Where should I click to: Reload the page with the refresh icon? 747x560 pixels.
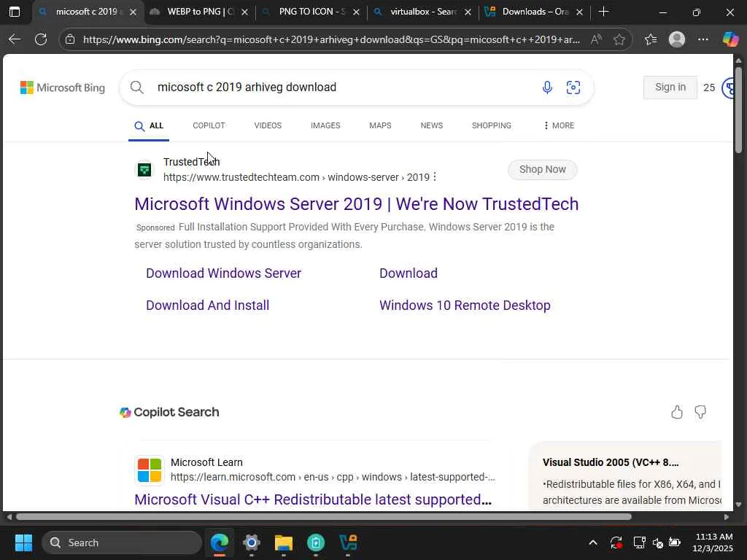tap(41, 39)
